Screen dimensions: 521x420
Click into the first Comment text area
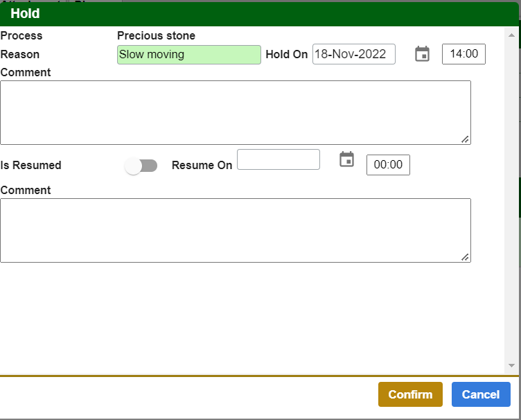(x=235, y=112)
